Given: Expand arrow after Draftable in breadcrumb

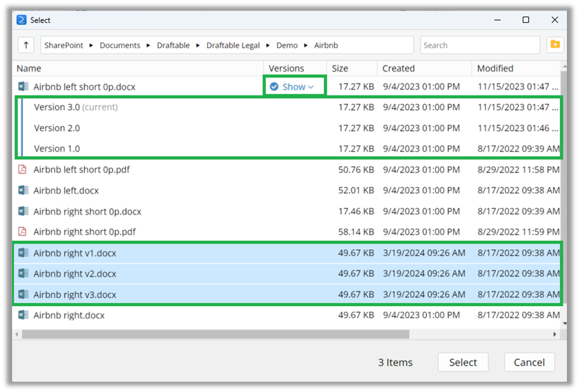Looking at the screenshot, I should point(198,45).
